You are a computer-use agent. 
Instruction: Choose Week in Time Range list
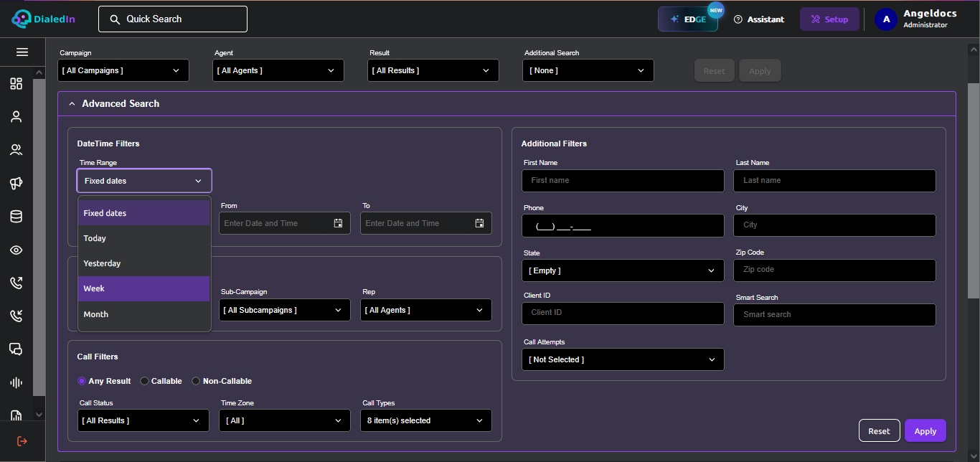coord(144,288)
